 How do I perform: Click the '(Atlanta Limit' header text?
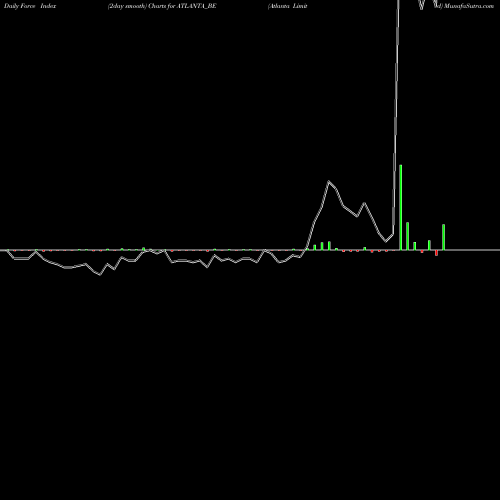[287, 6]
